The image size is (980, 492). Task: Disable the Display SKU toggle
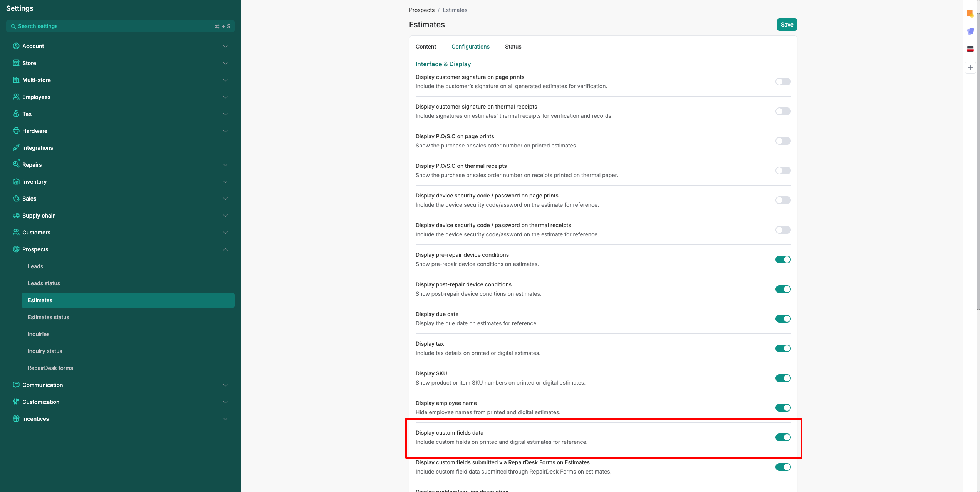click(783, 378)
